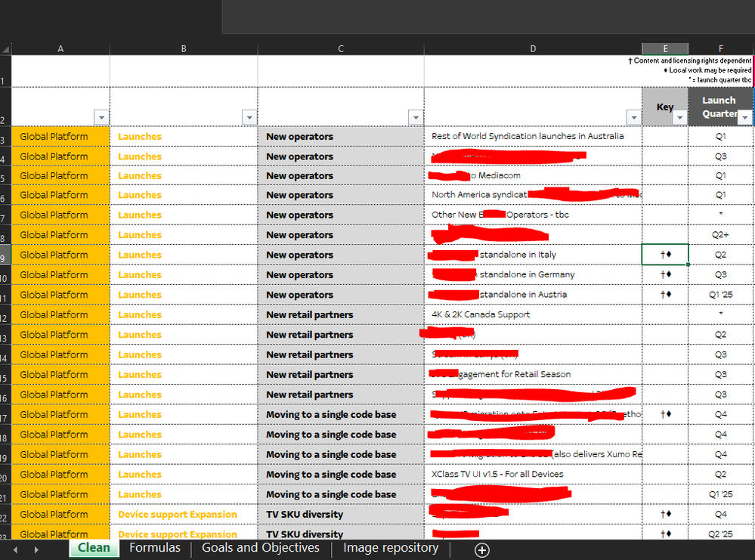Select column D header
Image resolution: width=755 pixels, height=560 pixels.
(x=533, y=48)
